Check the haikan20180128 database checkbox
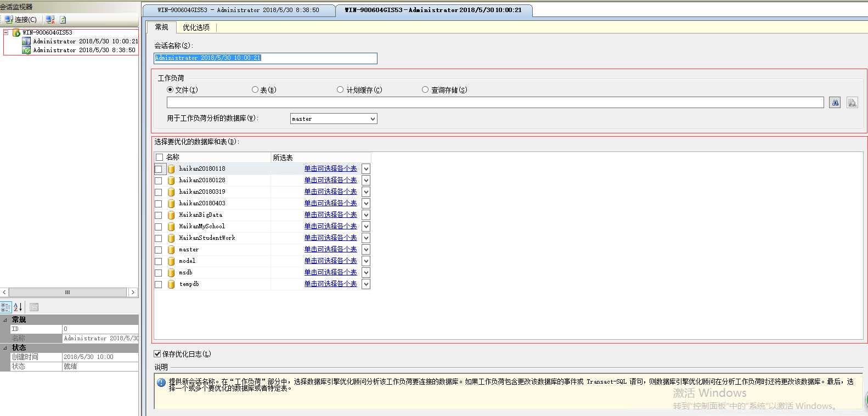The height and width of the screenshot is (416, 868). coord(159,181)
